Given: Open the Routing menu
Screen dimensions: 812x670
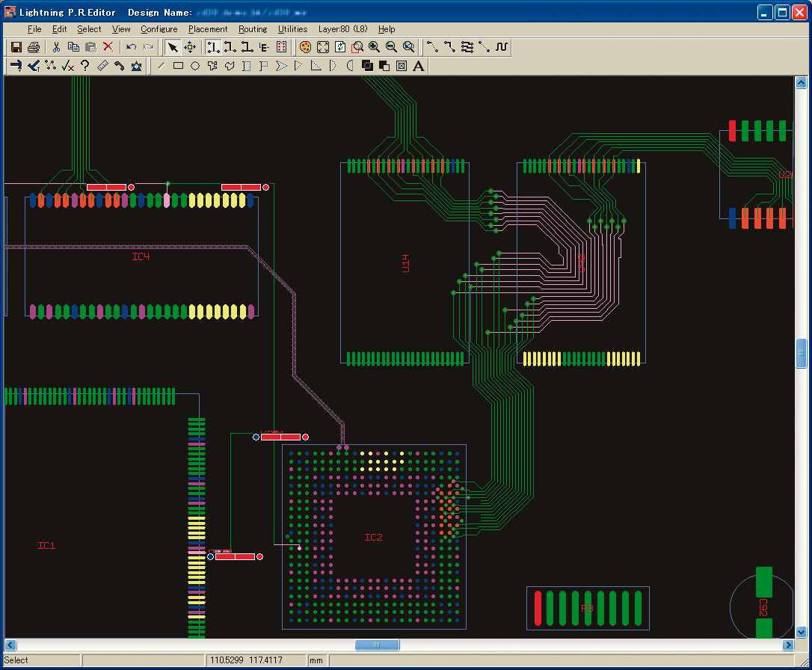Looking at the screenshot, I should coord(253,29).
